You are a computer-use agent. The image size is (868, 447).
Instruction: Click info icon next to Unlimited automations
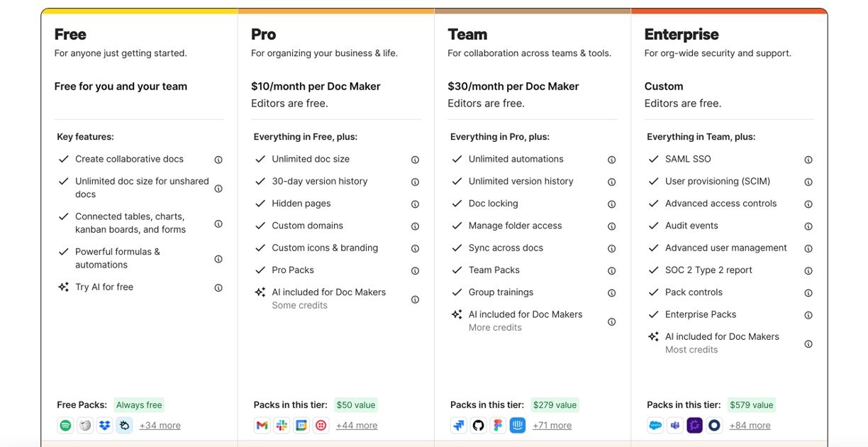(x=611, y=160)
